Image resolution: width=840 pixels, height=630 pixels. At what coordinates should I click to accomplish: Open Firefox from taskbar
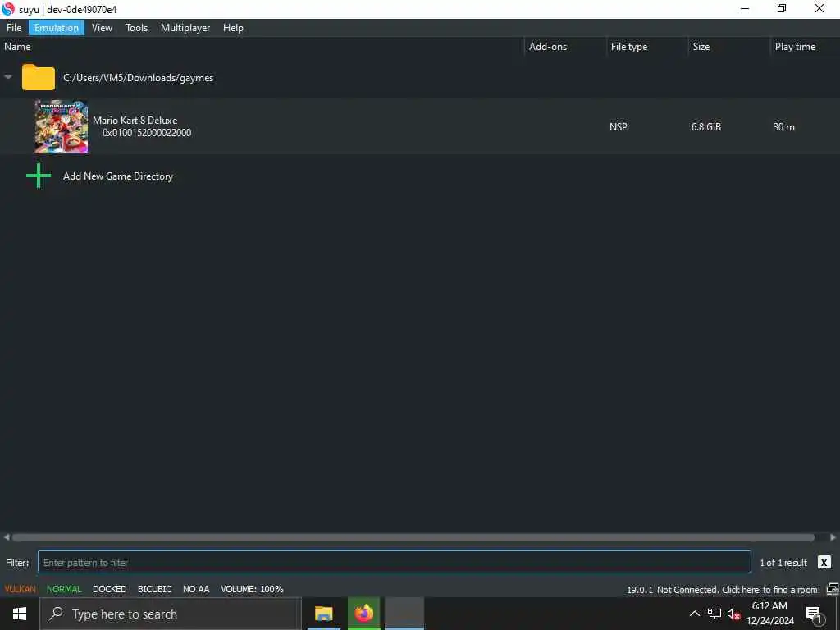point(363,614)
